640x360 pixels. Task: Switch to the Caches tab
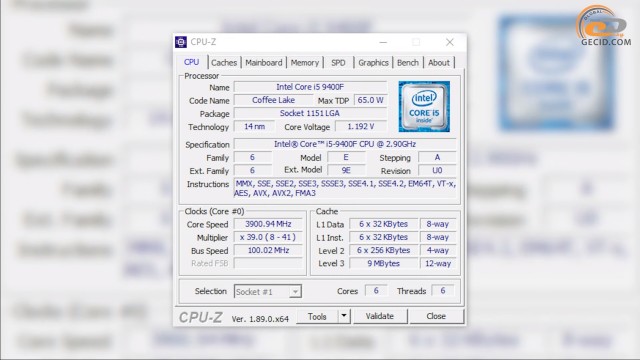[224, 63]
